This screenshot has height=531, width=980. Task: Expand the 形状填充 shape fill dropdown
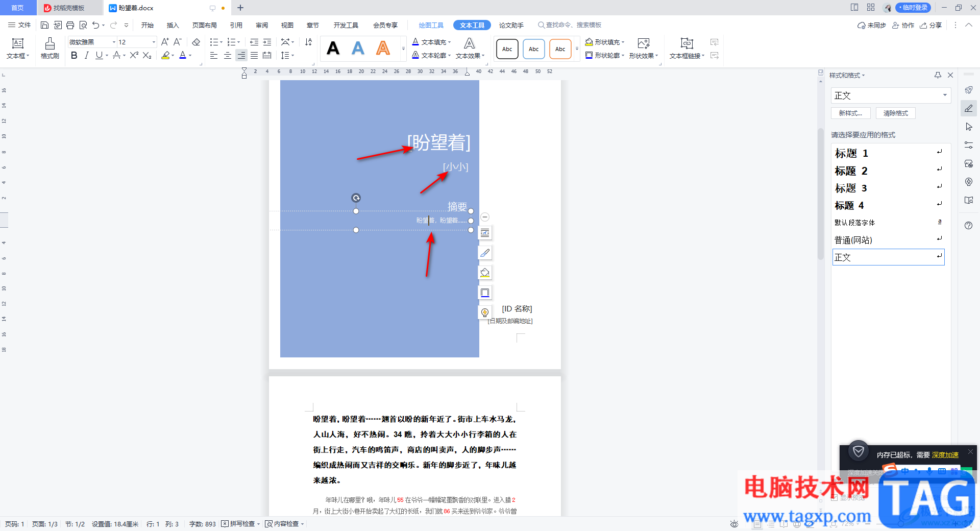coord(623,42)
